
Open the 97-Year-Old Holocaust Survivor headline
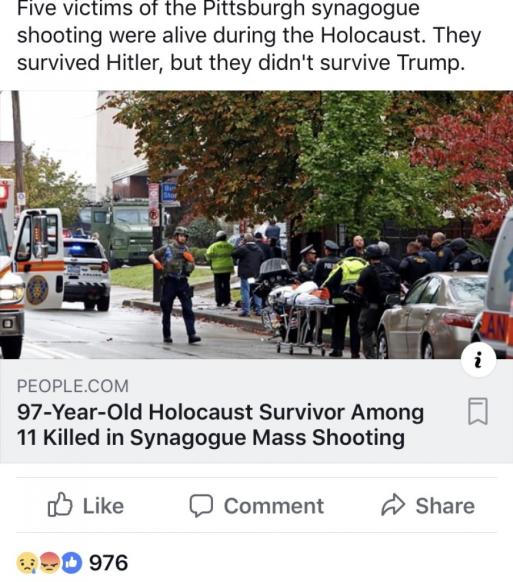click(220, 425)
